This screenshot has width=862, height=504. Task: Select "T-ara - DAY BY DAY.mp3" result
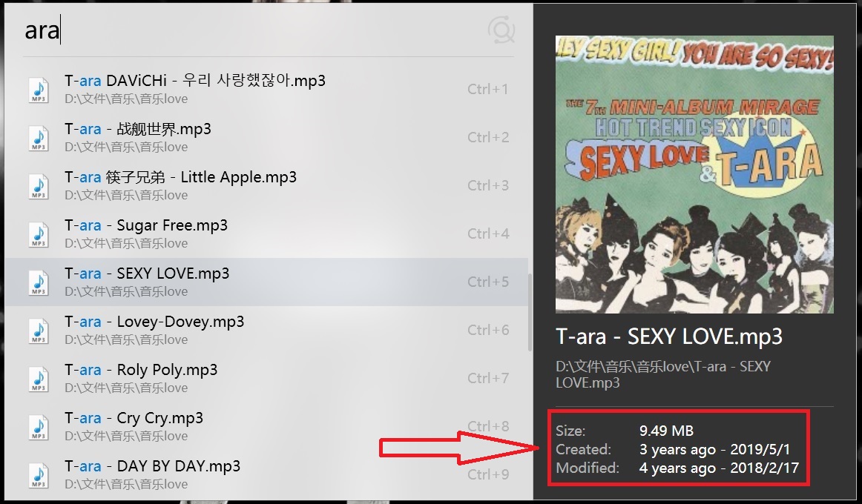point(266,475)
